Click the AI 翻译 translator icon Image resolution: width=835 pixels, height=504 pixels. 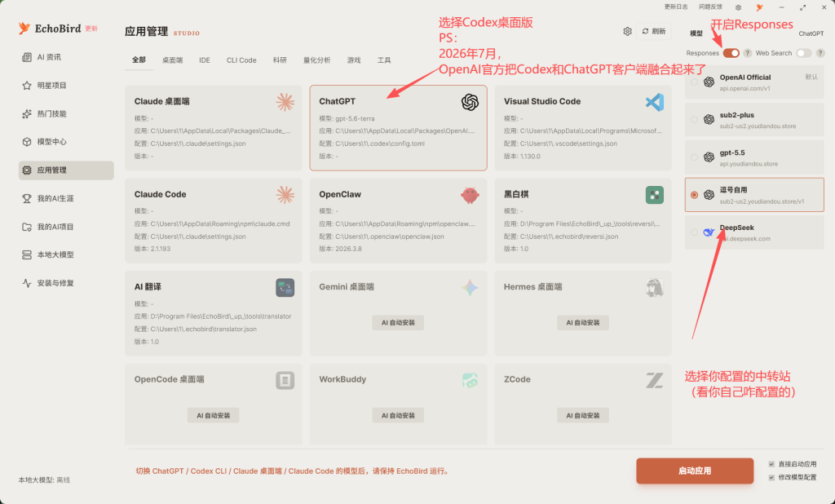pyautogui.click(x=285, y=288)
